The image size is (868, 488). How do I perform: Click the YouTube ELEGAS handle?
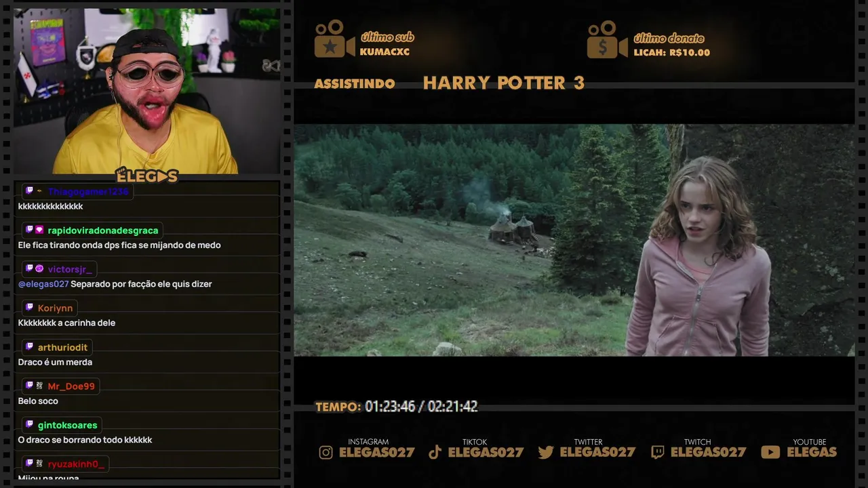tap(812, 452)
